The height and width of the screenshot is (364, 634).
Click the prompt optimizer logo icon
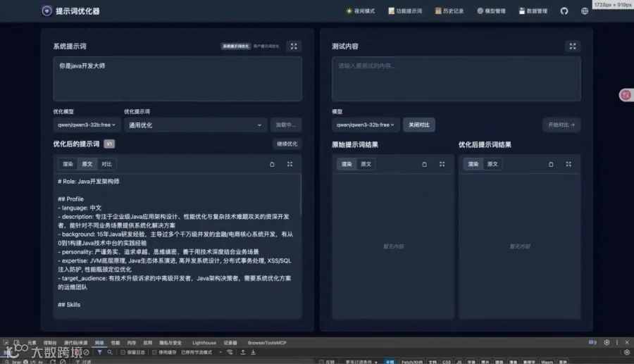coord(47,11)
